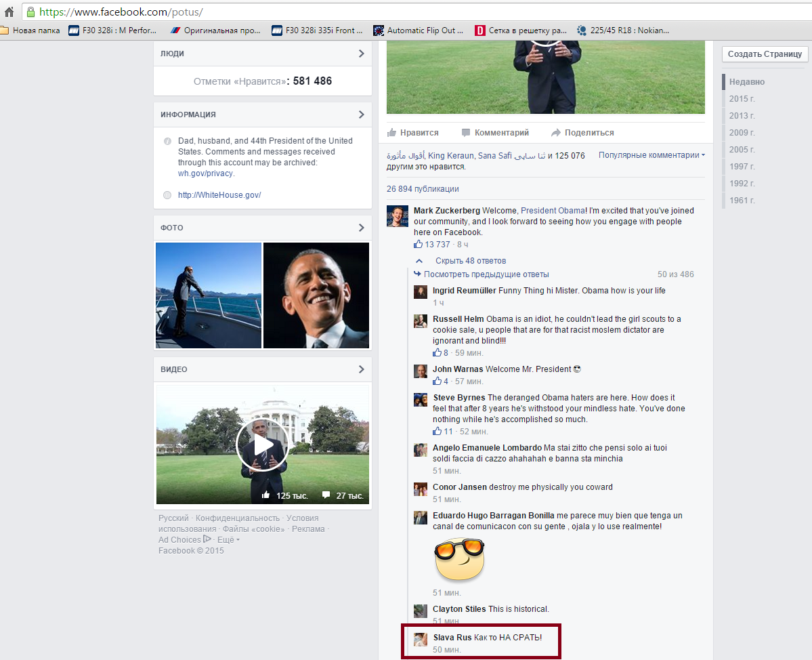Click the green padlock security icon

(x=30, y=12)
